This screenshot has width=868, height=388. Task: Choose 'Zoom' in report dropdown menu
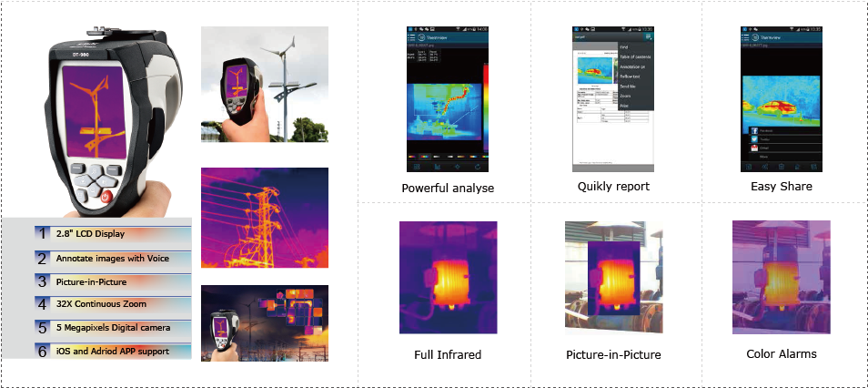click(625, 96)
